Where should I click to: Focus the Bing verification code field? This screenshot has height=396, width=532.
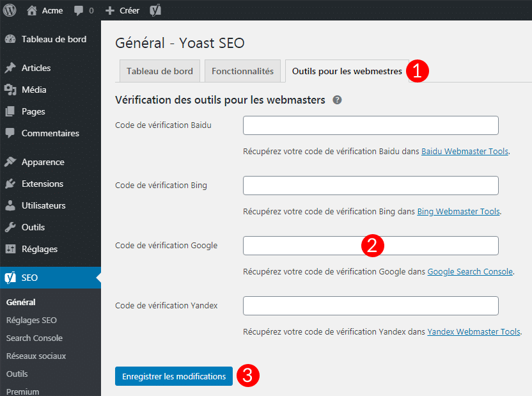pyautogui.click(x=370, y=186)
